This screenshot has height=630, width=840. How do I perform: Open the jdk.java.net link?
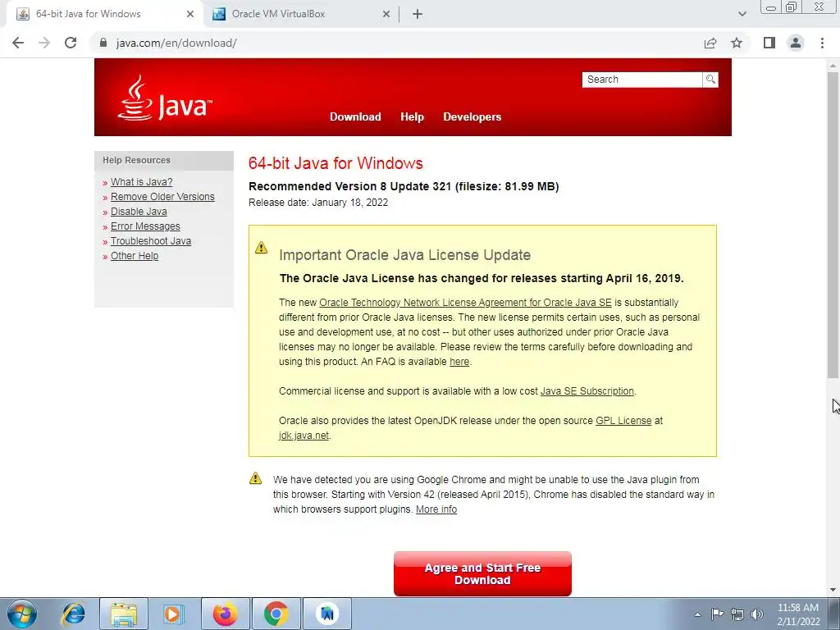pyautogui.click(x=304, y=436)
